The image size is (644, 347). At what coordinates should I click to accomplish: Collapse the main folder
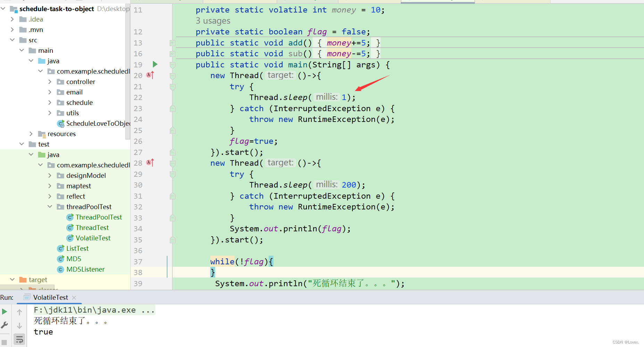(22, 50)
